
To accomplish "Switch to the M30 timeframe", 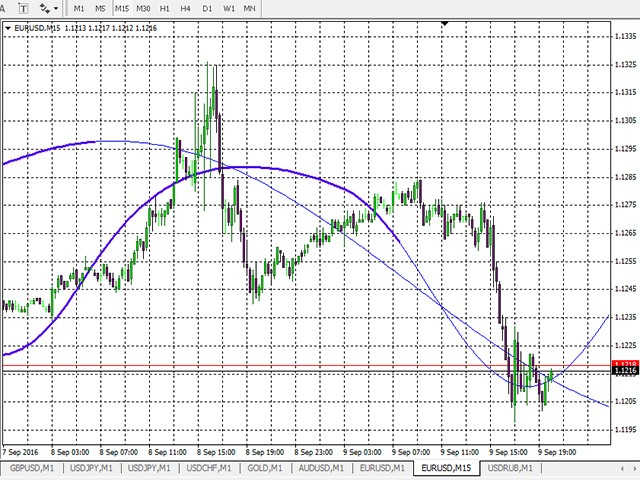I will (143, 8).
